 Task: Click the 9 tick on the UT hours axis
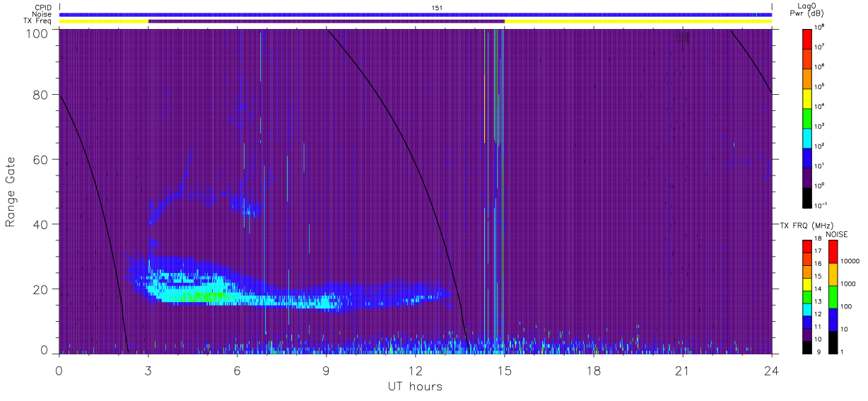[x=327, y=370]
